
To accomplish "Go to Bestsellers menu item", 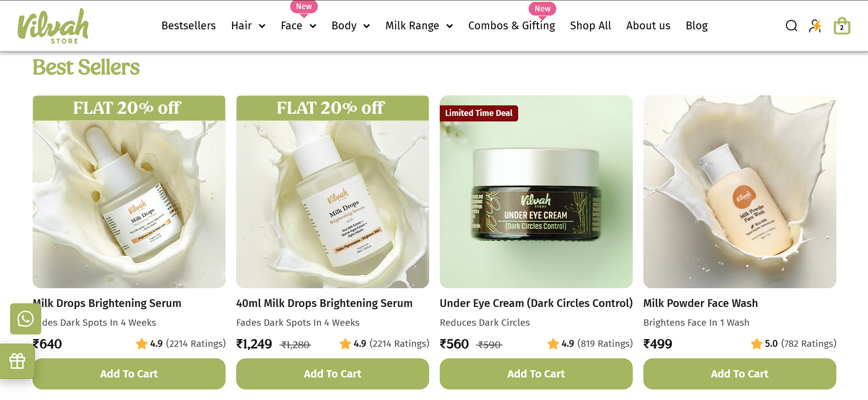I will (x=188, y=26).
